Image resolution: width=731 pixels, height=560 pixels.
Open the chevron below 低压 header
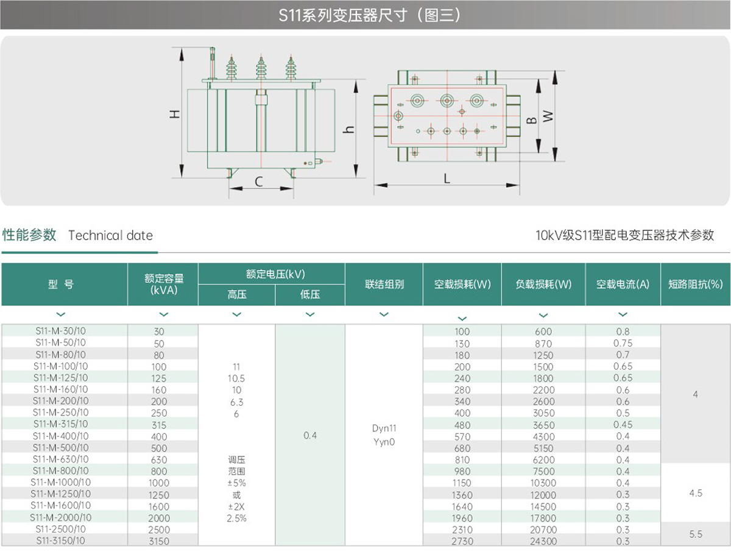tap(310, 314)
